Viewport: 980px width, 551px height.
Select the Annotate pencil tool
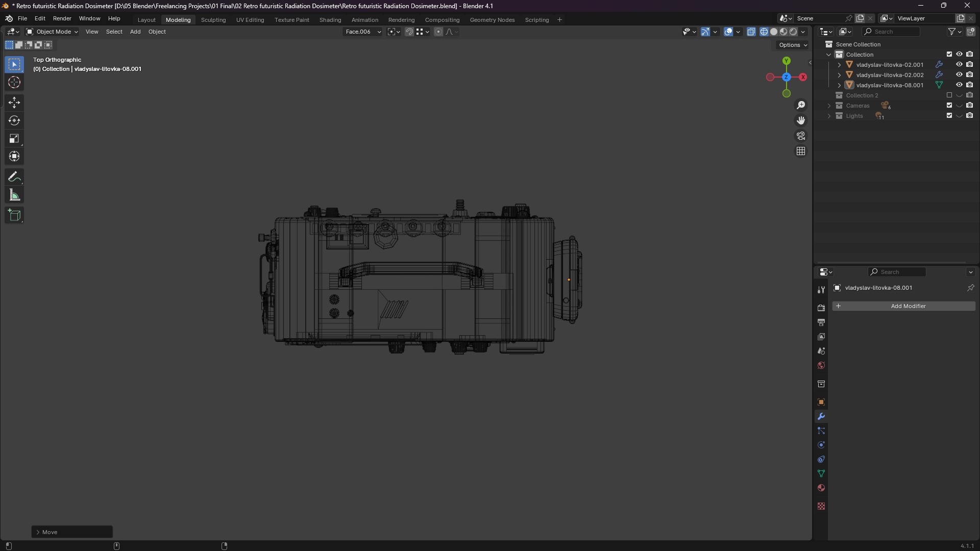click(x=14, y=177)
